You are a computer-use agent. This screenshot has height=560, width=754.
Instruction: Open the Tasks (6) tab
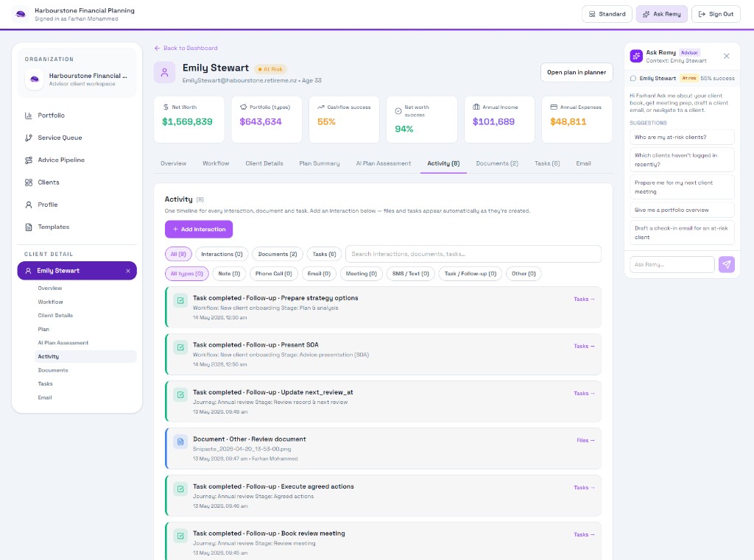coord(547,164)
